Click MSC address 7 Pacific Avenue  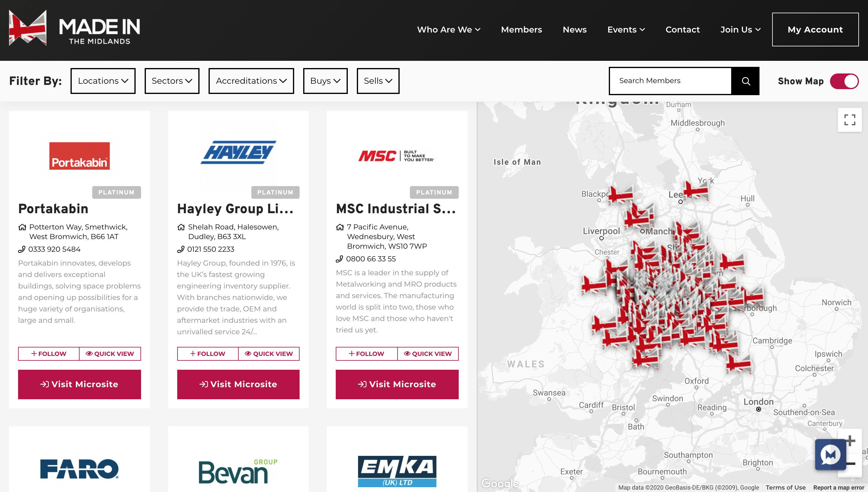387,237
